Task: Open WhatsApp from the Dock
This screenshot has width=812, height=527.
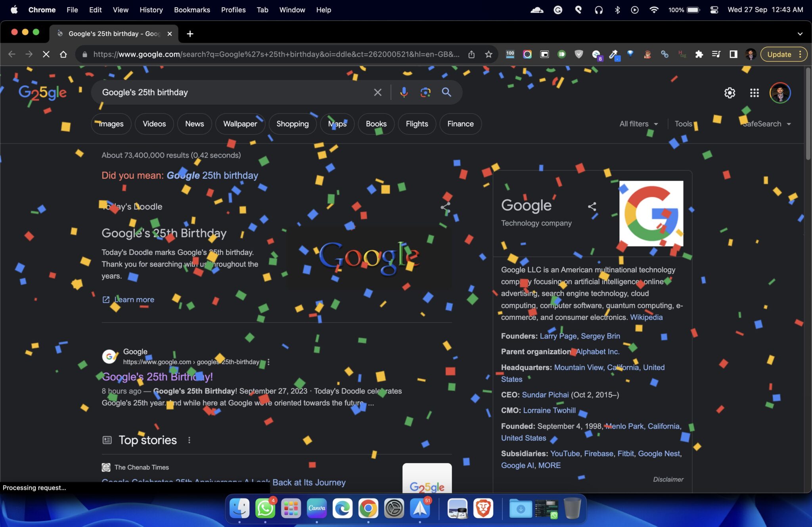Action: [265, 508]
